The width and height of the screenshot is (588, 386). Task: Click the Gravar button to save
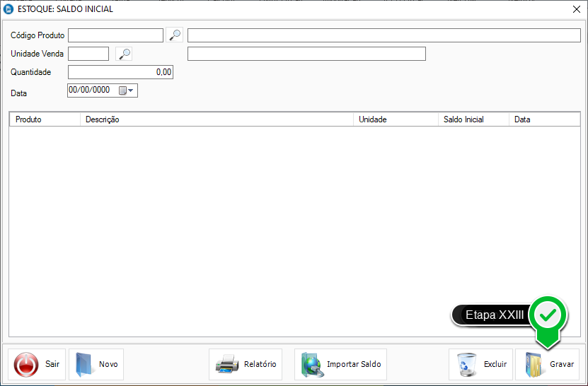click(548, 364)
